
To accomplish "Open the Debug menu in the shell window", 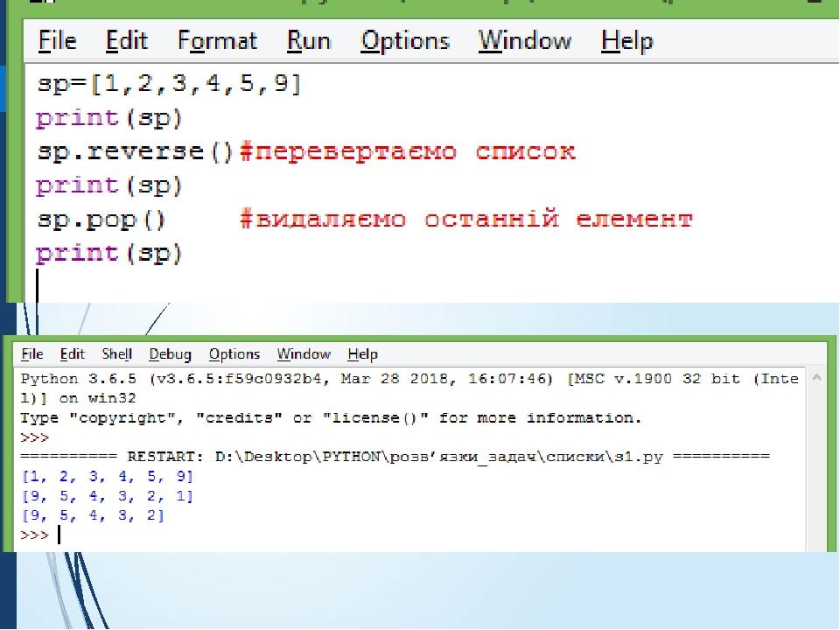I will coord(170,354).
